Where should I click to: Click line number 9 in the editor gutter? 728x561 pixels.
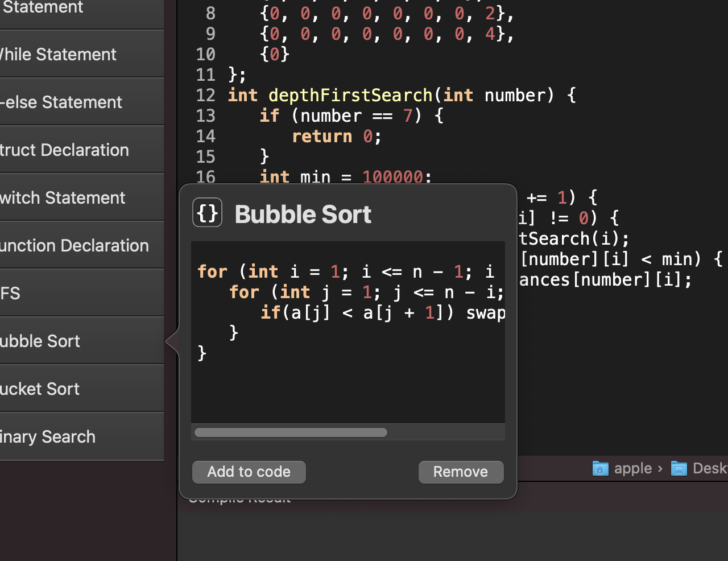coord(210,34)
